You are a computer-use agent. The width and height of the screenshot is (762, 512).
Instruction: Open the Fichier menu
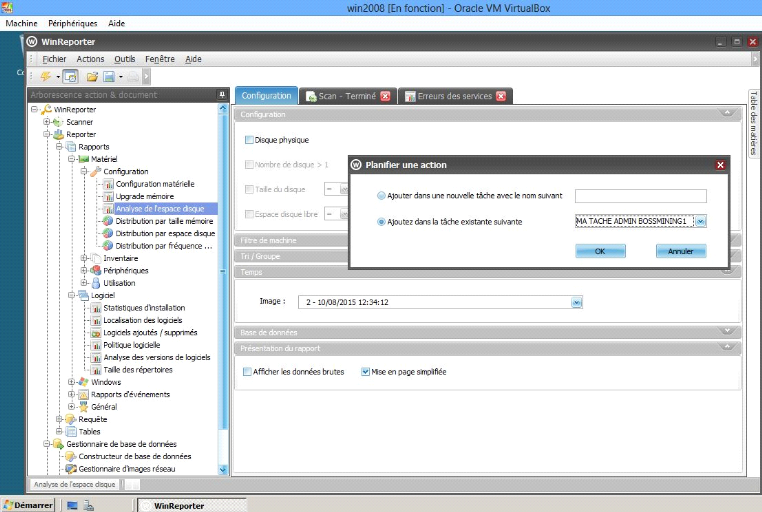coord(54,59)
